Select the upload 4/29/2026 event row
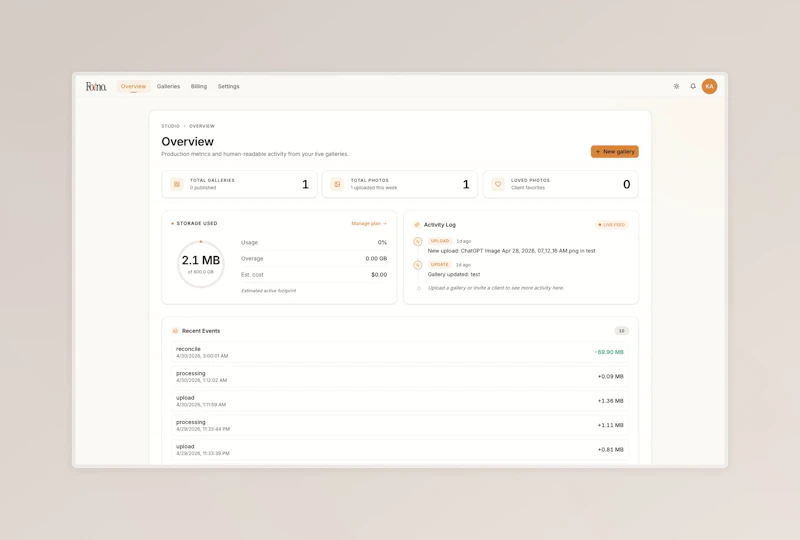The height and width of the screenshot is (540, 800). (400, 450)
